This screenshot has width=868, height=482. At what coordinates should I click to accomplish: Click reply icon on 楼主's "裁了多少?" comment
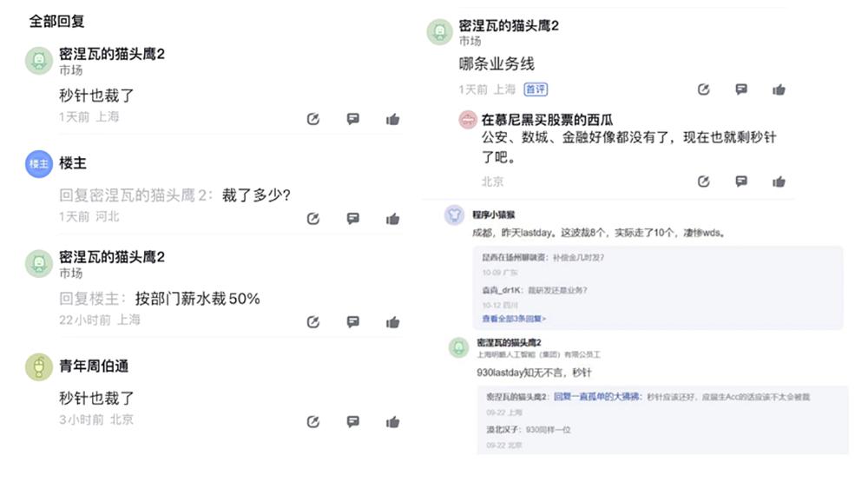pos(352,218)
